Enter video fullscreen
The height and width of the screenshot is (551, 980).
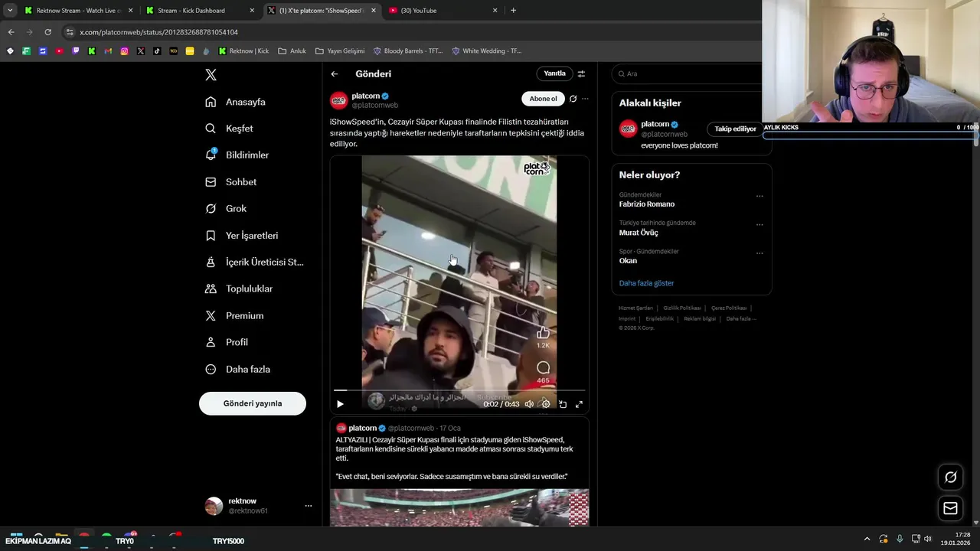coord(580,404)
